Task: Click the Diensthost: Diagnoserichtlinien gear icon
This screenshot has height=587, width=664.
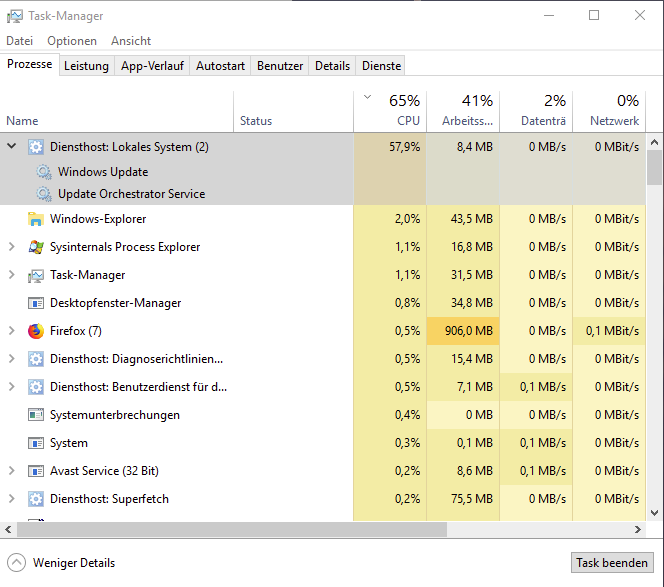Action: tap(36, 359)
